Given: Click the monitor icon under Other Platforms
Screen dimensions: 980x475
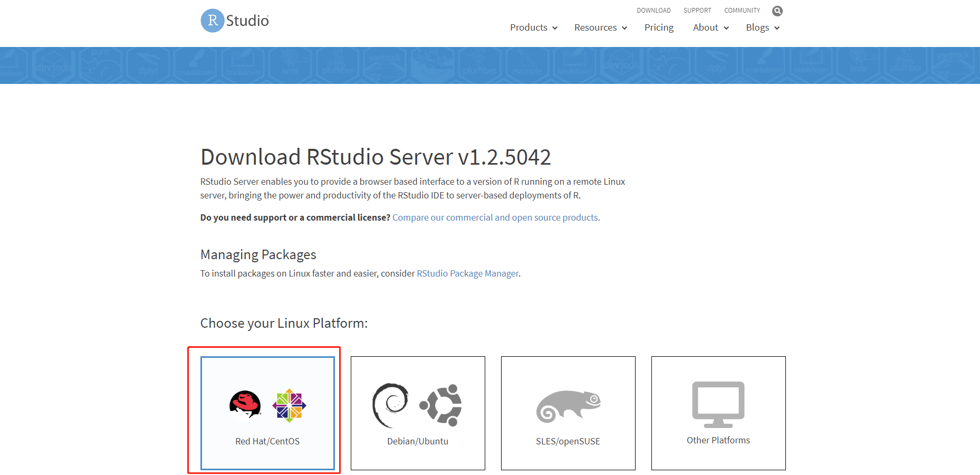Looking at the screenshot, I should pyautogui.click(x=718, y=404).
